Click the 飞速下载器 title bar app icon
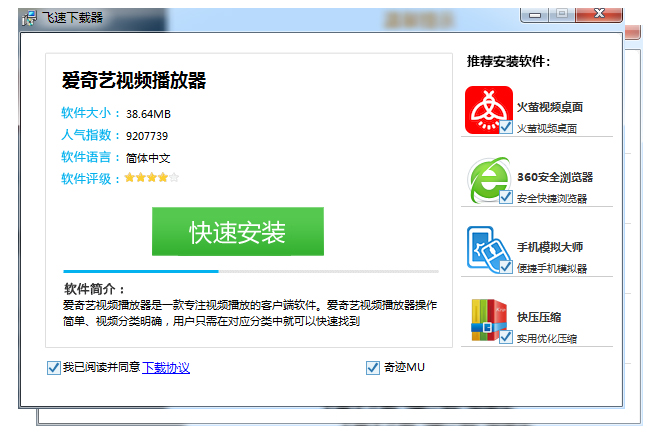The height and width of the screenshot is (437, 650). pyautogui.click(x=29, y=17)
